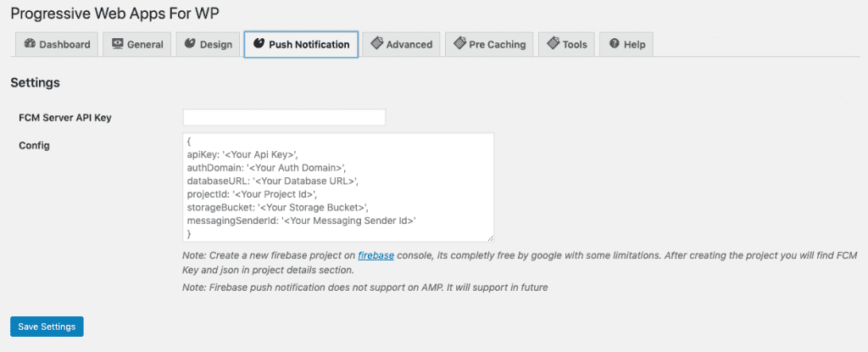Click the question mark Help icon
The image size is (868, 352).
613,44
